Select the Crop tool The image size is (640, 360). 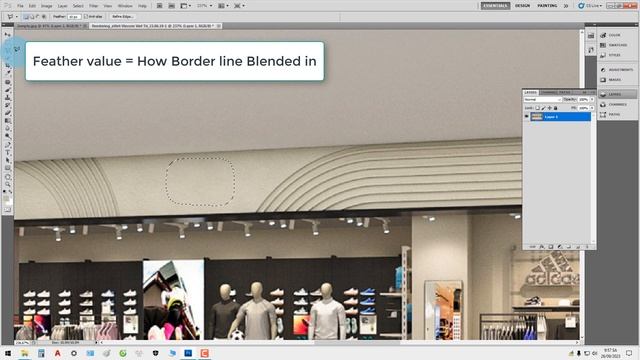point(8,65)
